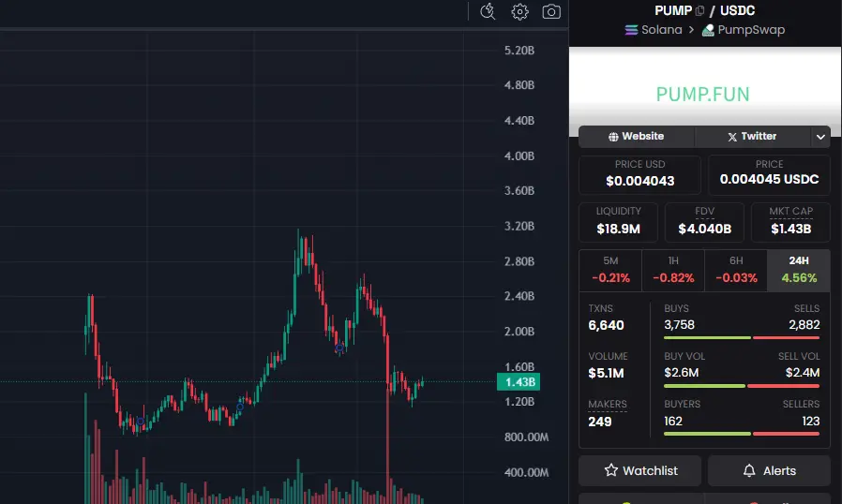Image resolution: width=842 pixels, height=504 pixels.
Task: Click the BUYS count 3,758
Action: pyautogui.click(x=679, y=325)
